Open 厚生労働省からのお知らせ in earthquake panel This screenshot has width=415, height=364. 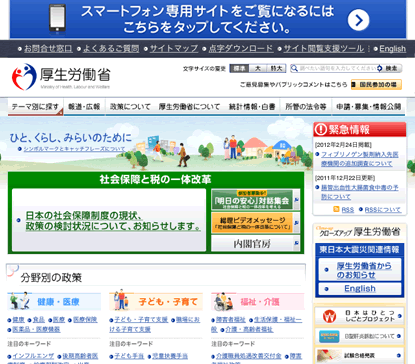click(x=364, y=270)
